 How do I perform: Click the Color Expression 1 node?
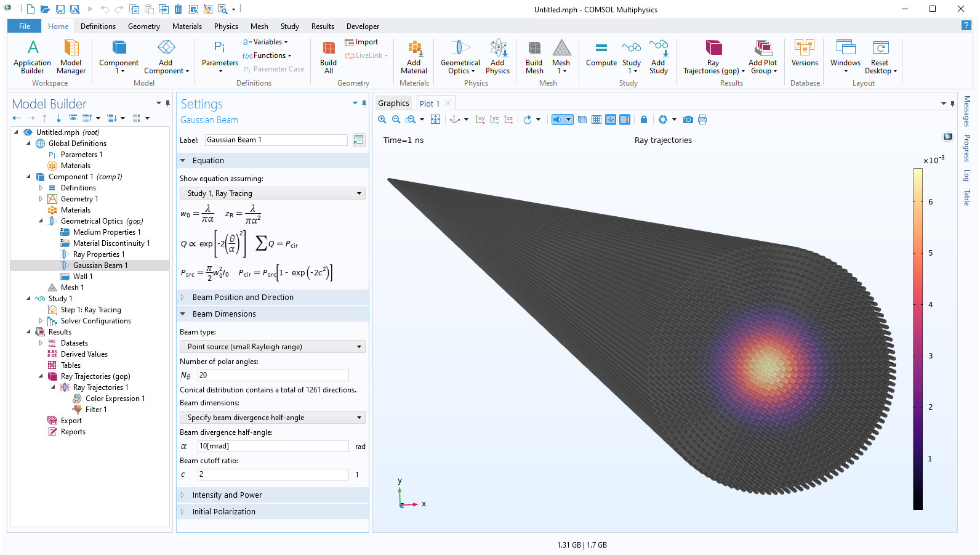tap(114, 399)
